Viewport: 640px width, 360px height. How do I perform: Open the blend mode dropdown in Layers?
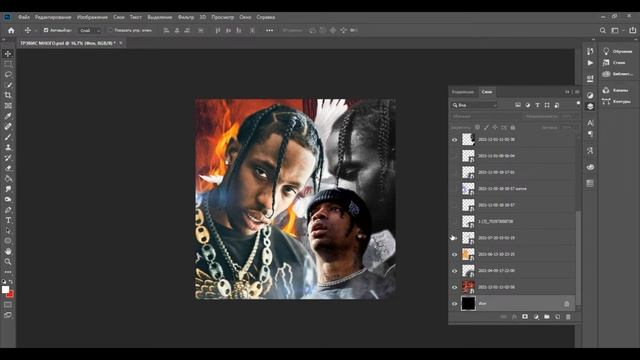[486, 116]
